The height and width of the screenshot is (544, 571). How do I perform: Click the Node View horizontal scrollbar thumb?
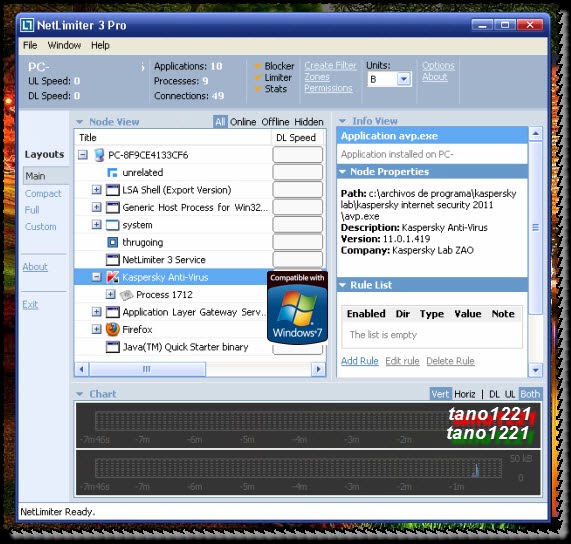(x=147, y=369)
